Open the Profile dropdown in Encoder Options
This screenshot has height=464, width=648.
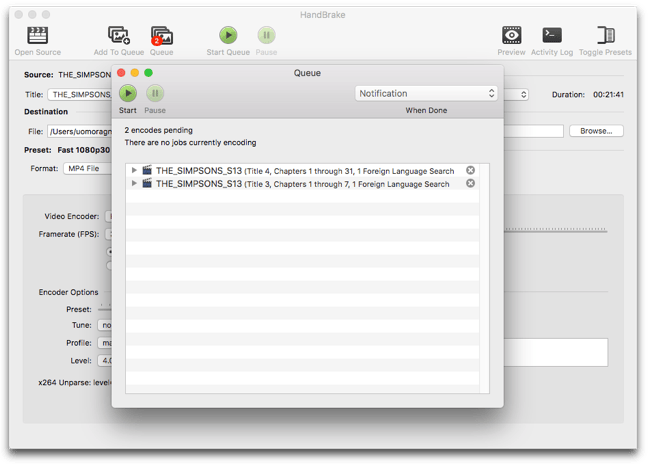105,343
